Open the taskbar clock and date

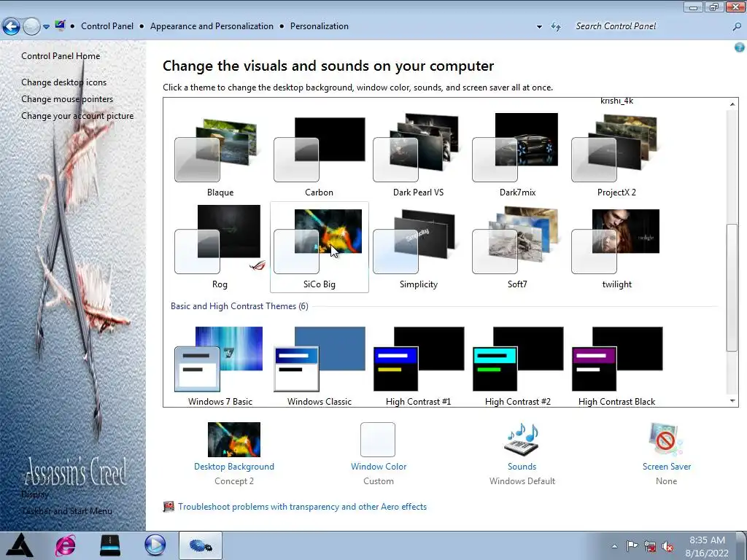coord(708,547)
